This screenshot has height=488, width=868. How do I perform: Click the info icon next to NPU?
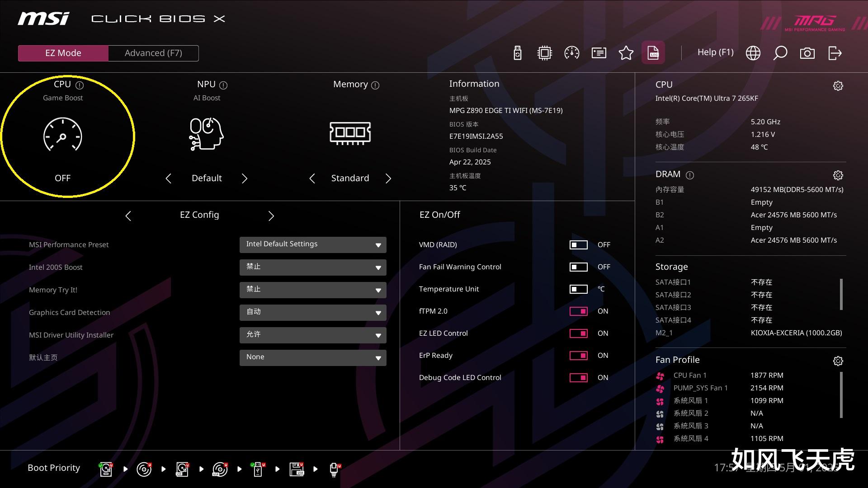pyautogui.click(x=223, y=85)
